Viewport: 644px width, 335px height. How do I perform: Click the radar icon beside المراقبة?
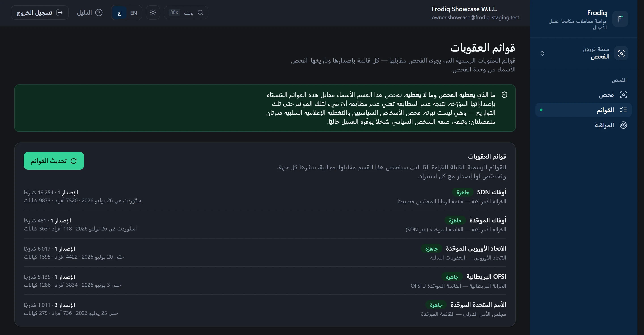pyautogui.click(x=623, y=125)
